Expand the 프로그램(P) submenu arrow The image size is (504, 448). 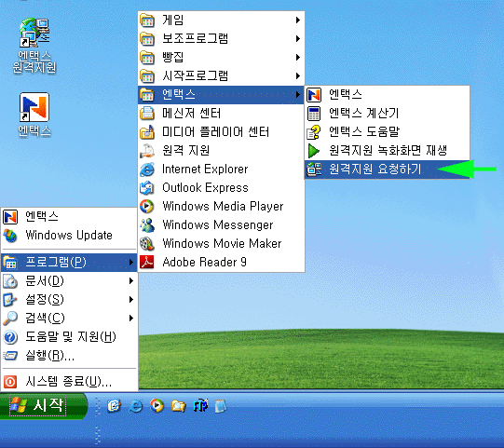point(131,263)
